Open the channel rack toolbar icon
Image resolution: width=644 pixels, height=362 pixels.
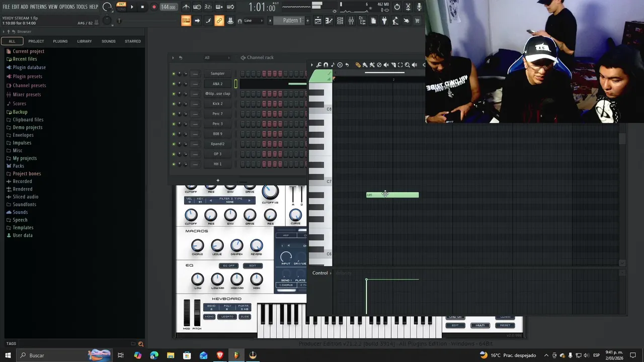pos(340,21)
